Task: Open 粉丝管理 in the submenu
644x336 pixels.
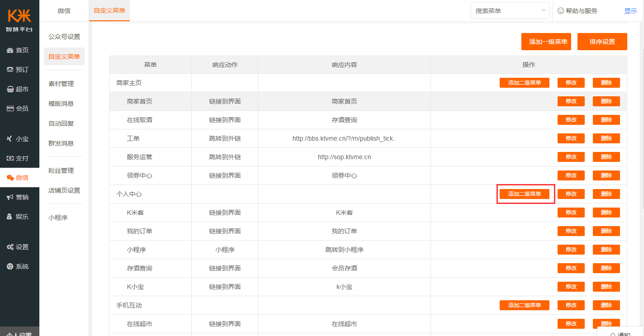Action: point(61,170)
